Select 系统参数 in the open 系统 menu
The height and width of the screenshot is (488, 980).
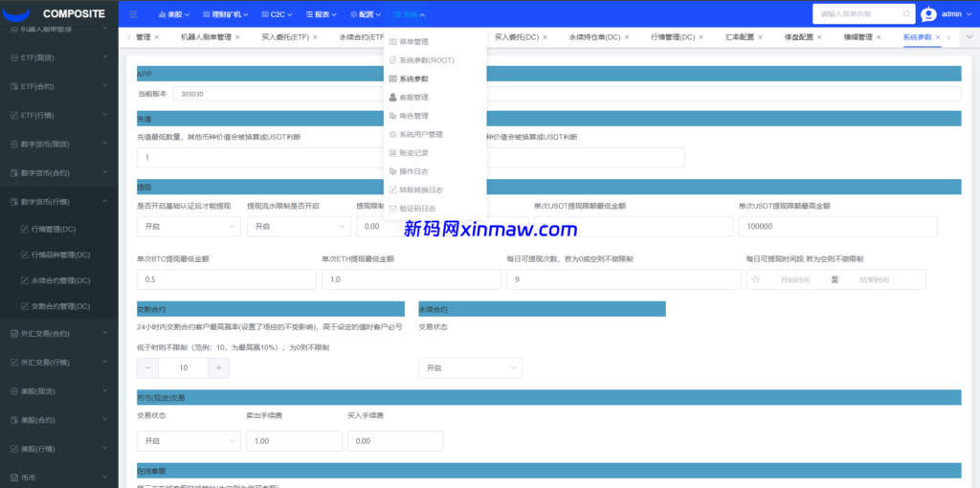(434, 78)
